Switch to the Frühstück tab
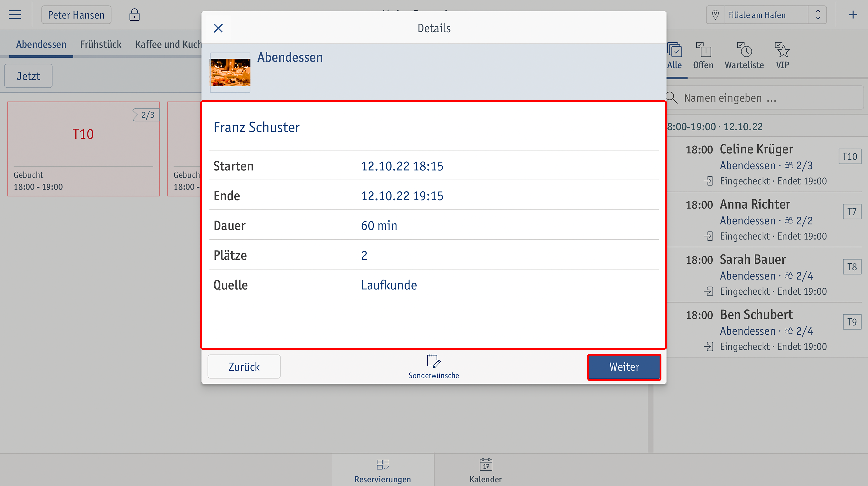 (x=101, y=44)
